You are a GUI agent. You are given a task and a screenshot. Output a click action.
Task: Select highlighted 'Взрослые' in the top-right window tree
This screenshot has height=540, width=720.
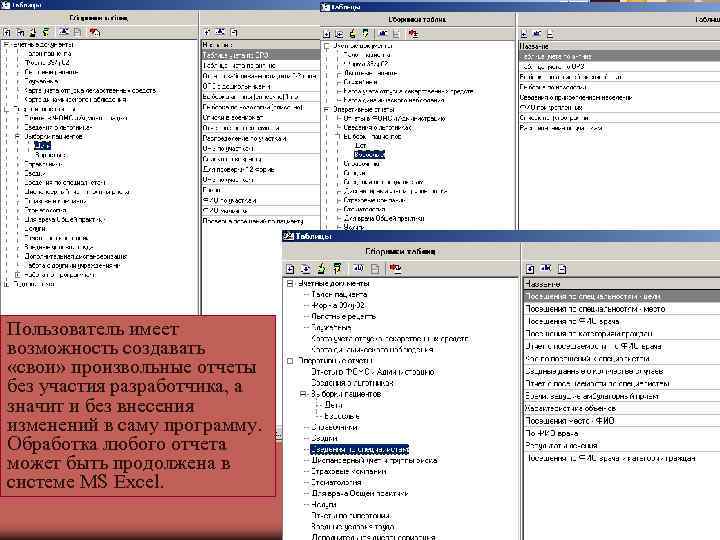pyautogui.click(x=369, y=154)
